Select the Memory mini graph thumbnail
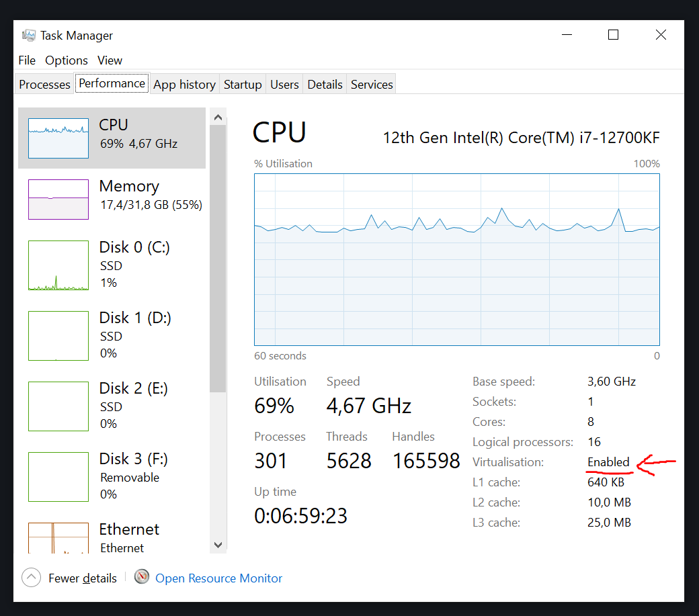This screenshot has height=616, width=699. click(58, 200)
